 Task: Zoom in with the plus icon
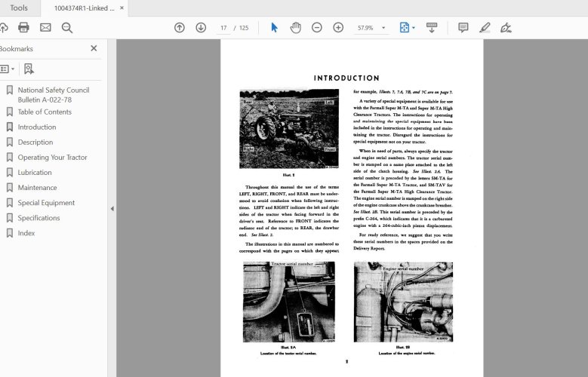[338, 28]
